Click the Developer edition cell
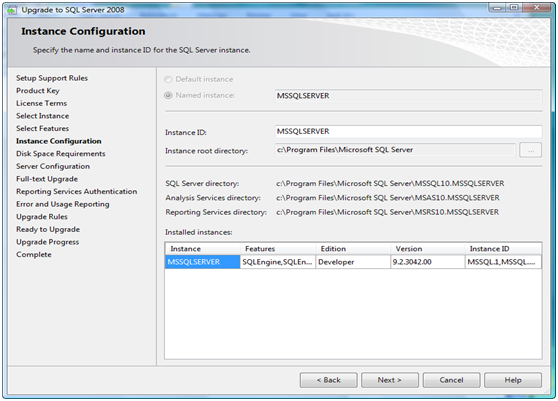The height and width of the screenshot is (401, 558). pyautogui.click(x=353, y=262)
